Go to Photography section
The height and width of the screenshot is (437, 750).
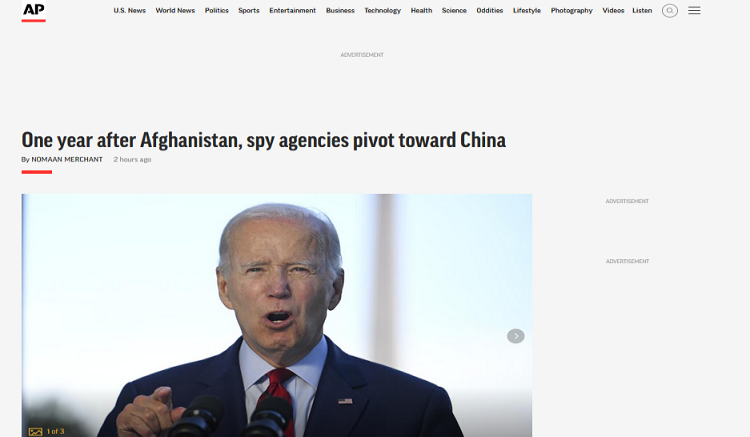pyautogui.click(x=572, y=11)
